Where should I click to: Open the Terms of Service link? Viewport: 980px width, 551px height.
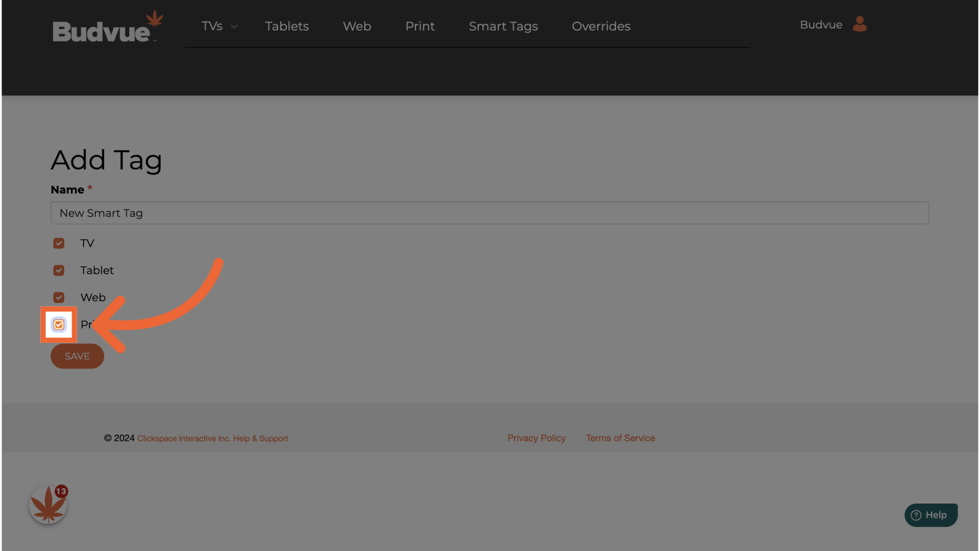tap(620, 438)
